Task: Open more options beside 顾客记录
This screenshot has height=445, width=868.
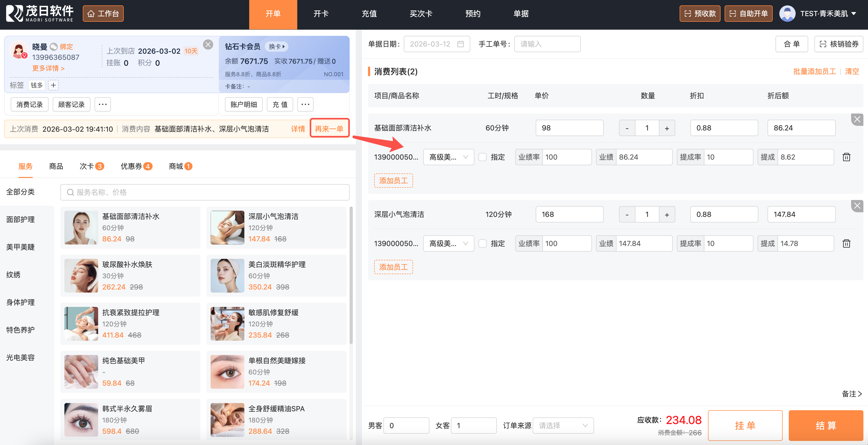Action: [x=102, y=105]
